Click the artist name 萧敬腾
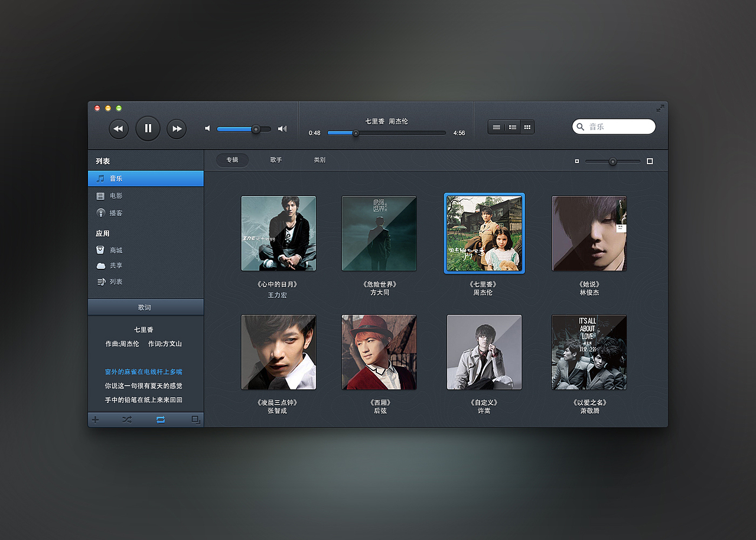 [589, 411]
